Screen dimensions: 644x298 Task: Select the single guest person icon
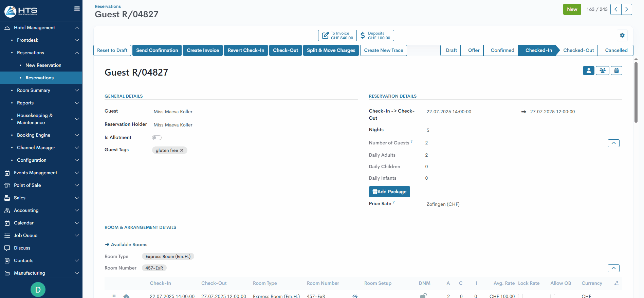[588, 71]
